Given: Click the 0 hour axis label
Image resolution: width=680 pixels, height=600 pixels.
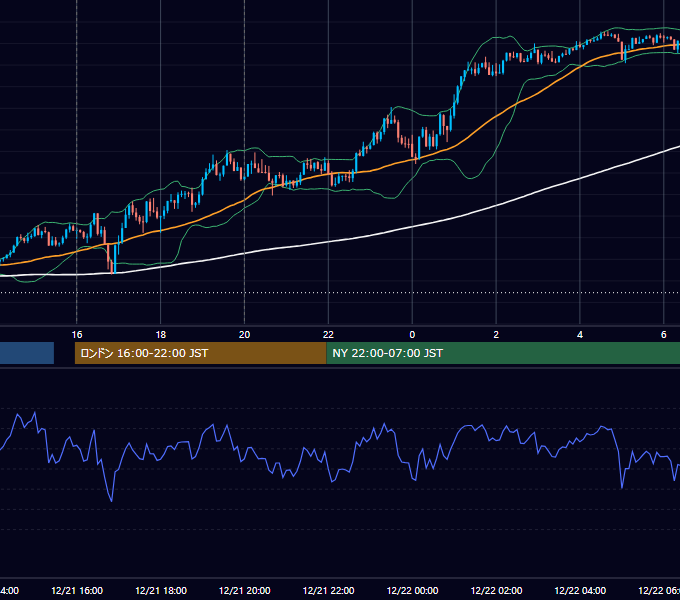Looking at the screenshot, I should [412, 335].
